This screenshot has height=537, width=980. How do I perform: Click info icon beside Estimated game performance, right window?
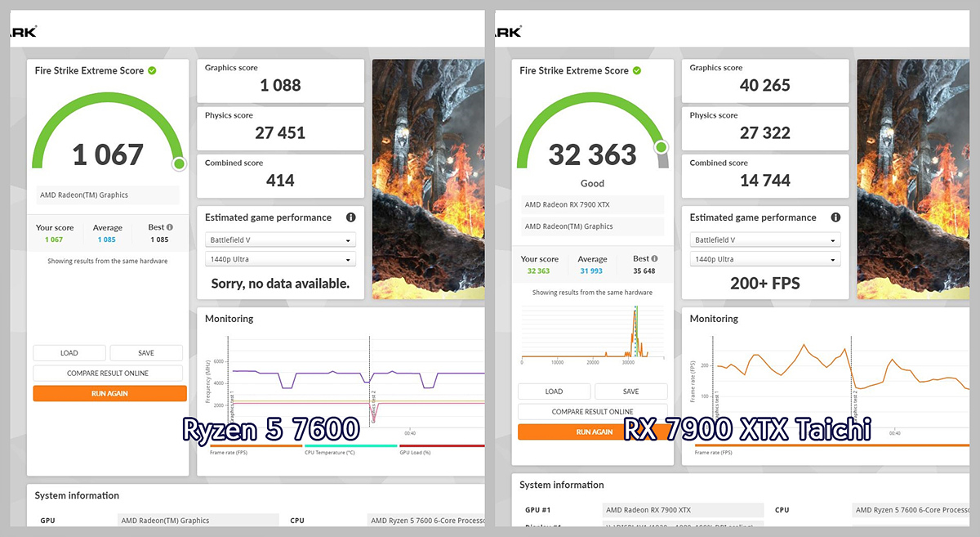coord(835,217)
